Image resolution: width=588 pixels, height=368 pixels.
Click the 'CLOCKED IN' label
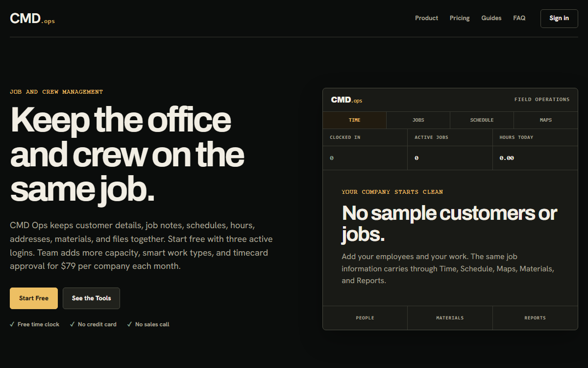click(x=345, y=137)
